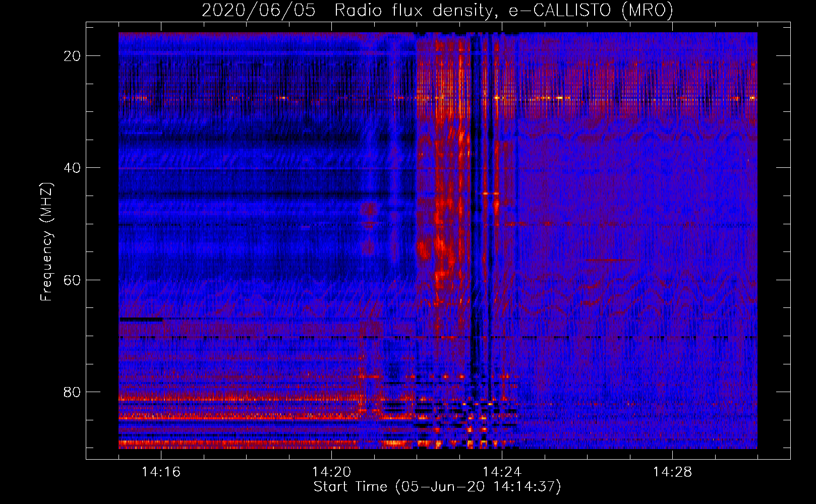Click the '40' frequency tick label
Image resolution: width=816 pixels, height=504 pixels.
click(x=73, y=168)
